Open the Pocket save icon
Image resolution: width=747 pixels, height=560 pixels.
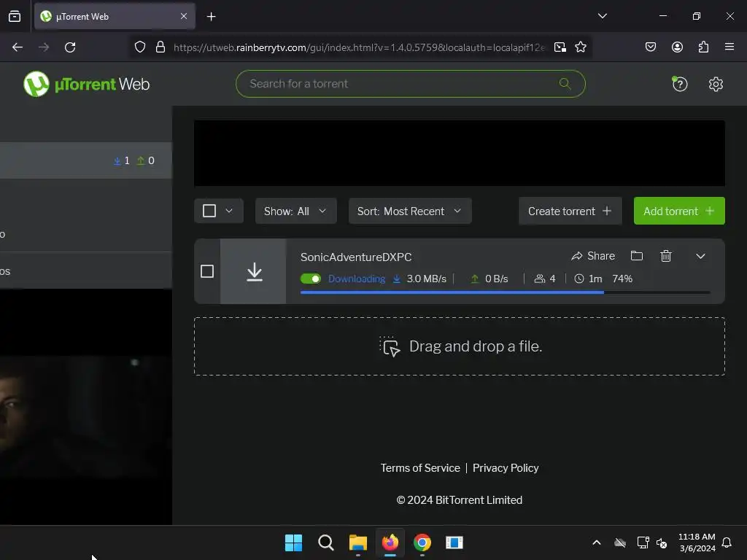[x=650, y=47]
